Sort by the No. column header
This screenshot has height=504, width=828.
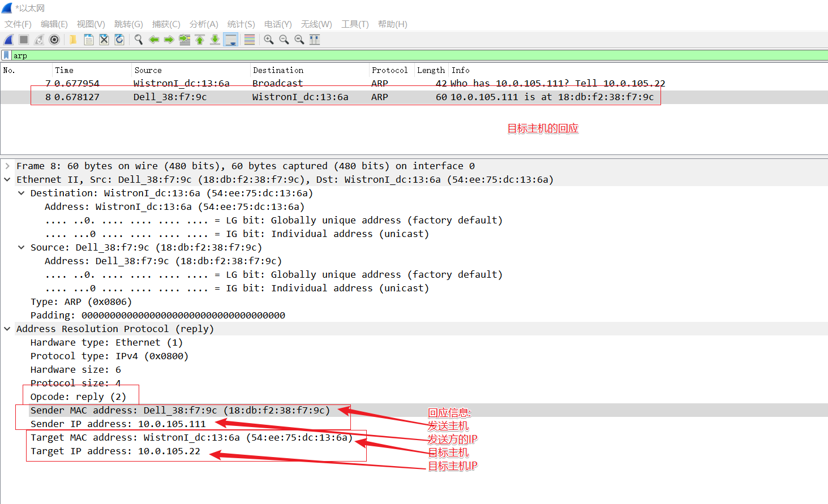tap(26, 70)
